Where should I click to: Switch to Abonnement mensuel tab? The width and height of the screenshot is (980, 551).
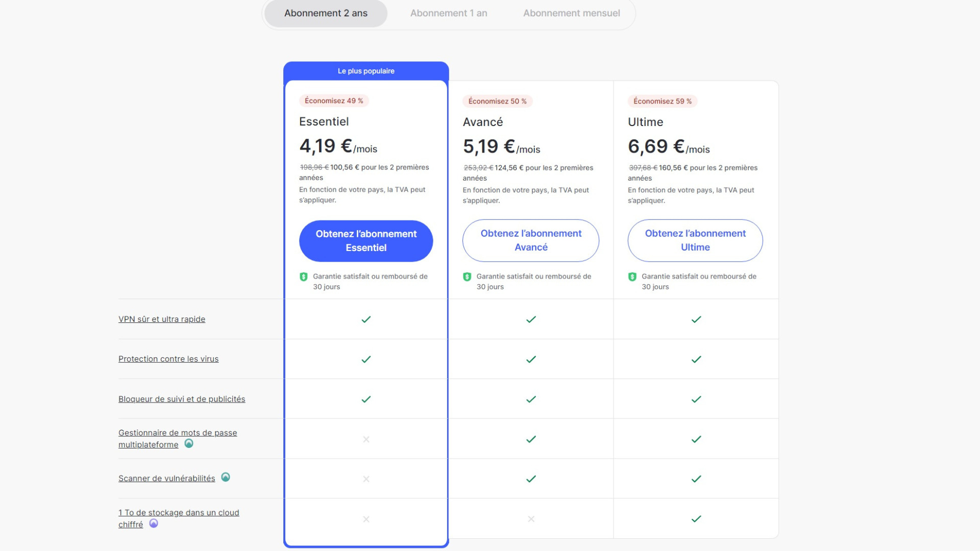(x=571, y=13)
